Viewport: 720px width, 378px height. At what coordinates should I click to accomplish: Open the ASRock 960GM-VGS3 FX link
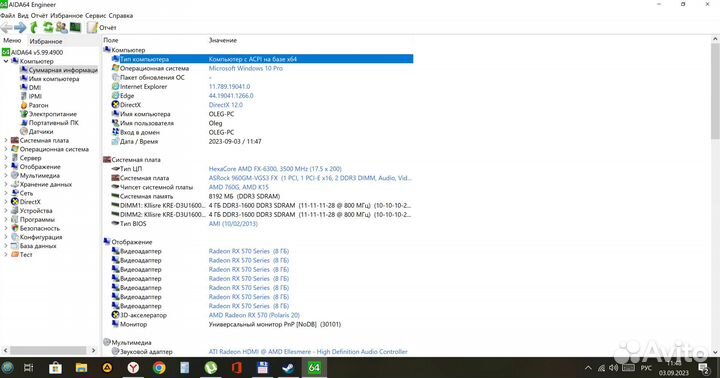310,178
